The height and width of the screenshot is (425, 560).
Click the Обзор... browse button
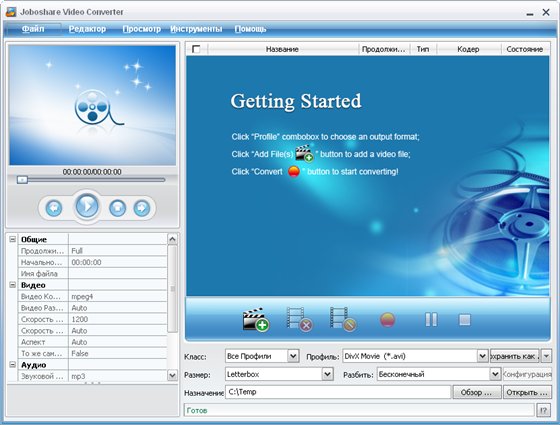pos(477,392)
